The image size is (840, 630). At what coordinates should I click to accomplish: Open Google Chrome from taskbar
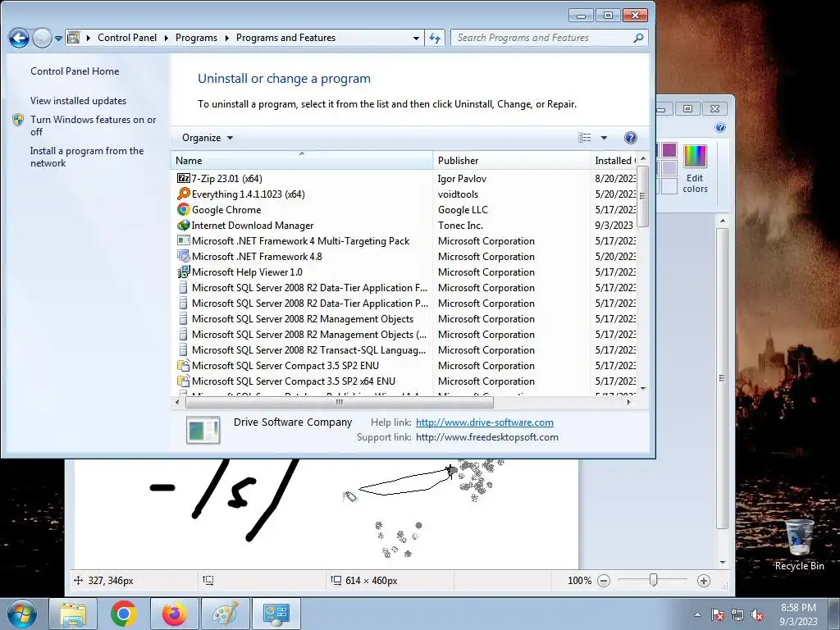coord(124,614)
